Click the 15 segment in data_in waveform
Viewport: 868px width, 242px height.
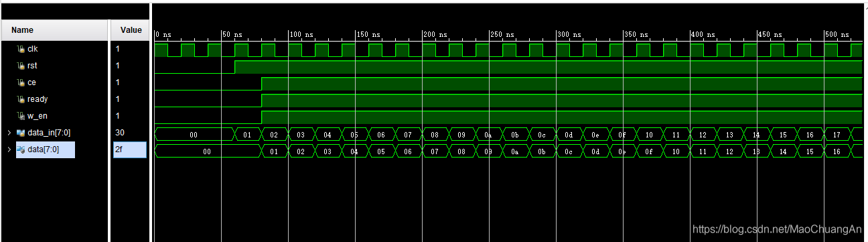[x=783, y=135]
